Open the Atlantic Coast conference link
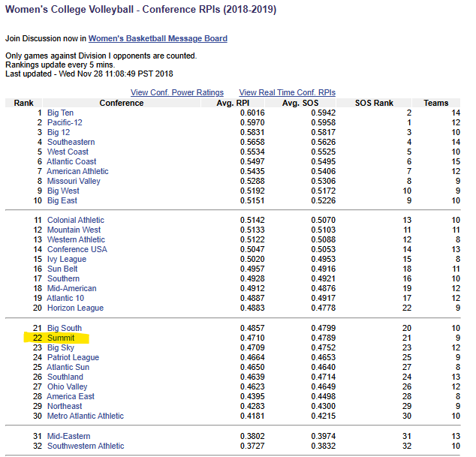Viewport: 476px width, 457px height. [71, 161]
